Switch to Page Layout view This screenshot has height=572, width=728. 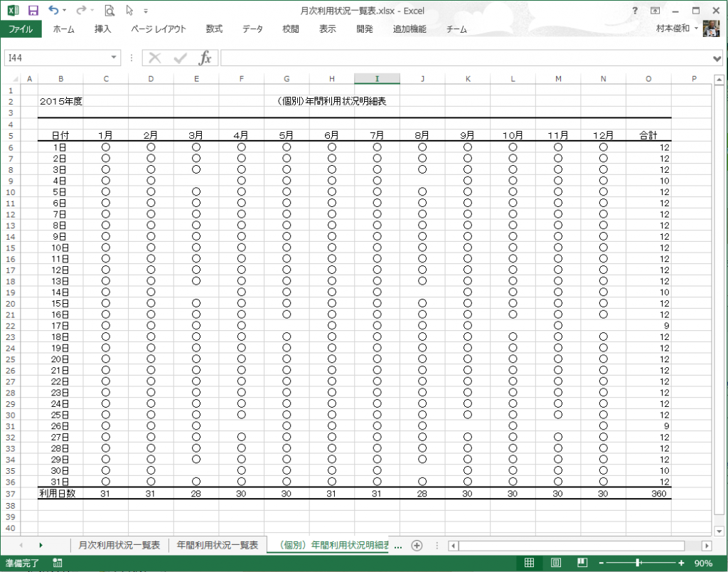[x=556, y=563]
